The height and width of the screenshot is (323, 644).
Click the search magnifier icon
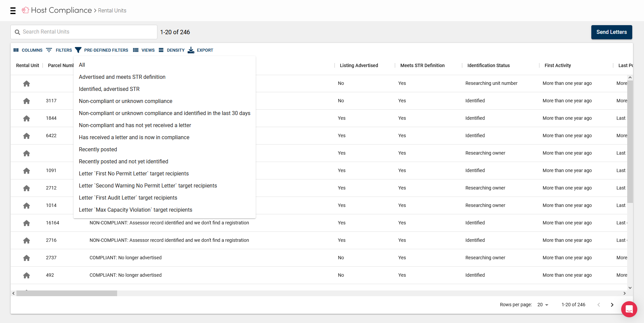[17, 32]
